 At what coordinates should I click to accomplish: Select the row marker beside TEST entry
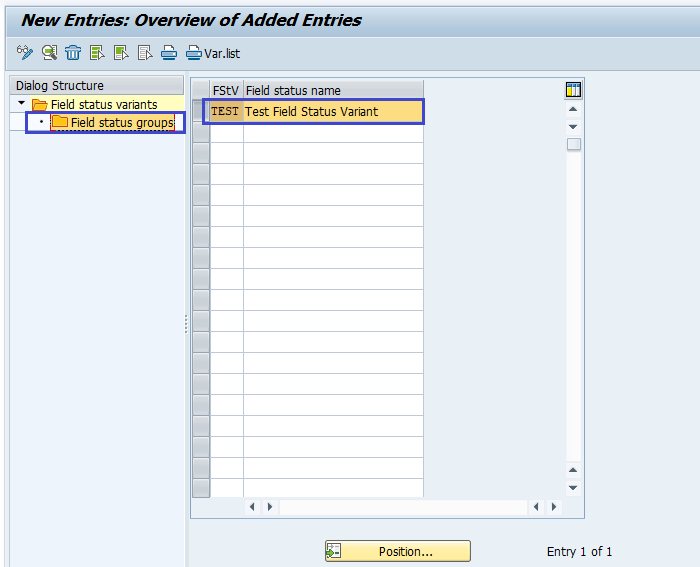point(200,111)
